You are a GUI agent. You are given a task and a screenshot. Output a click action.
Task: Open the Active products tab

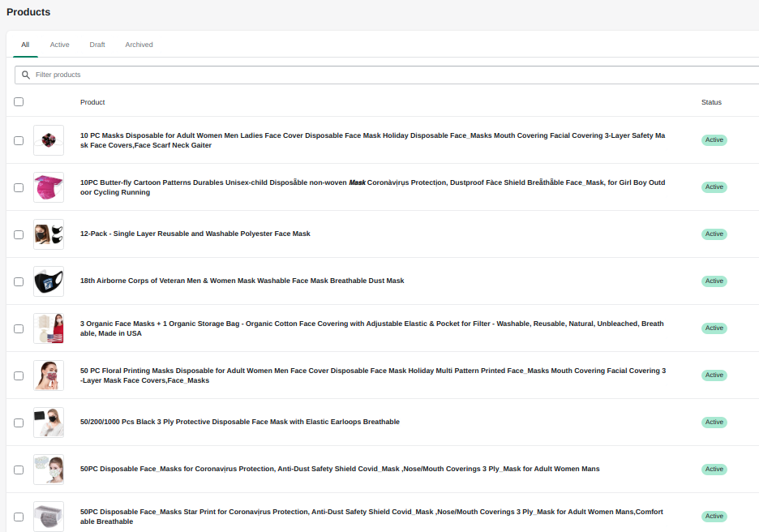click(59, 45)
